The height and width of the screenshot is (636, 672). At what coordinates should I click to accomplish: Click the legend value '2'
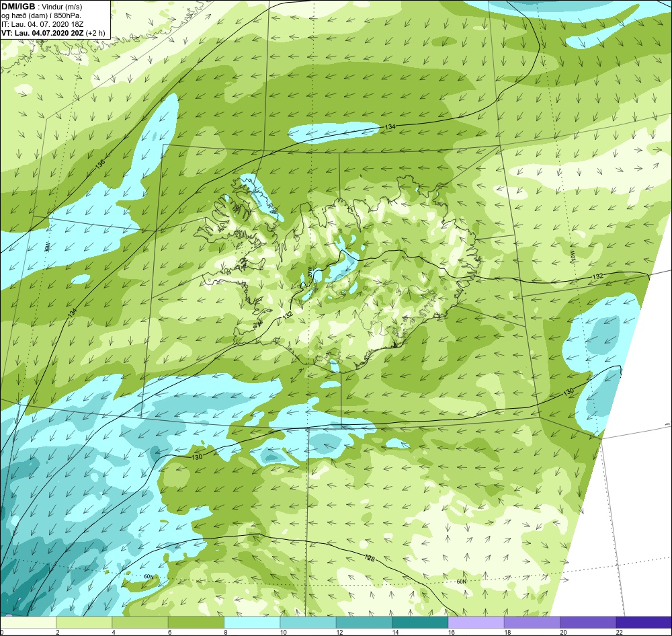pos(57,632)
